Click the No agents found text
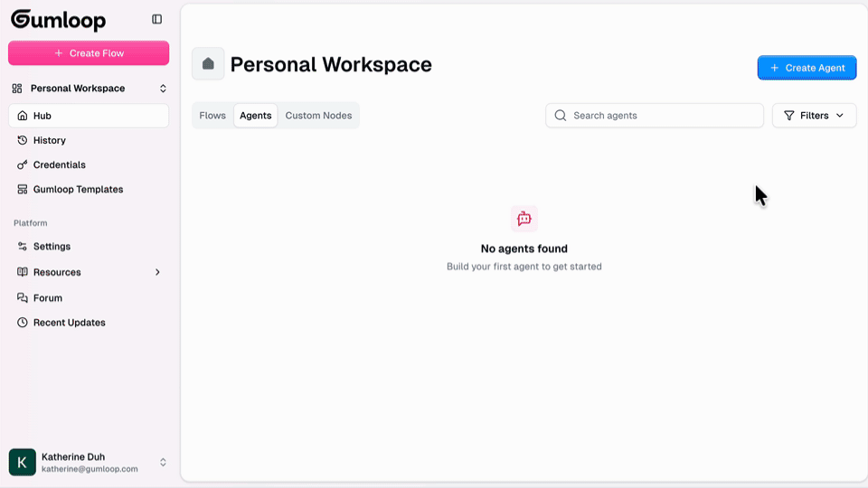 pos(524,249)
